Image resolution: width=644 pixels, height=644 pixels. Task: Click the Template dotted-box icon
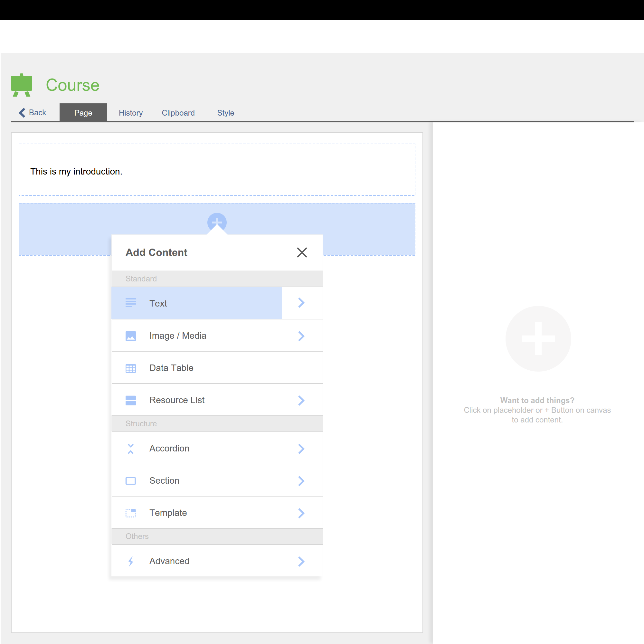(x=131, y=513)
